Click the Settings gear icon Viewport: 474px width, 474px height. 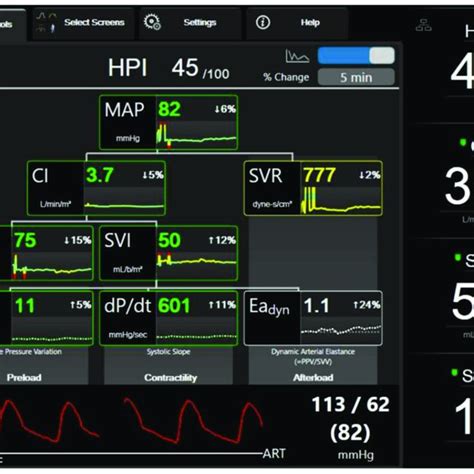tap(152, 22)
